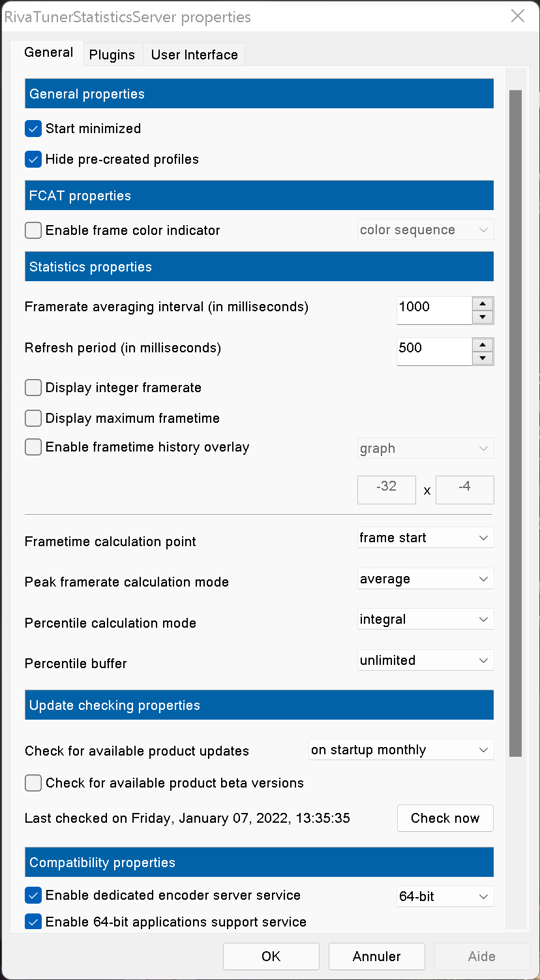This screenshot has height=980, width=540.
Task: Switch to the Plugins tab
Action: click(112, 55)
